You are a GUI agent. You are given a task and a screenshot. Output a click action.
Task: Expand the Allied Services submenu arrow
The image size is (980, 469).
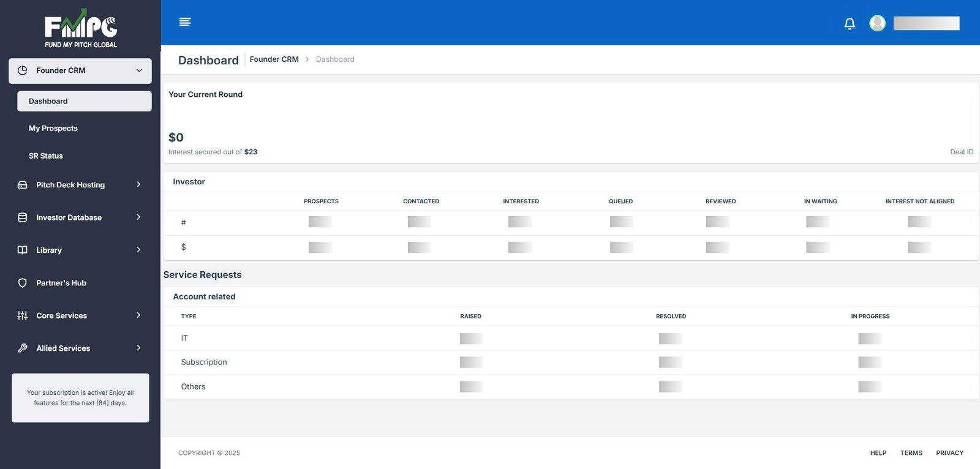pyautogui.click(x=138, y=348)
